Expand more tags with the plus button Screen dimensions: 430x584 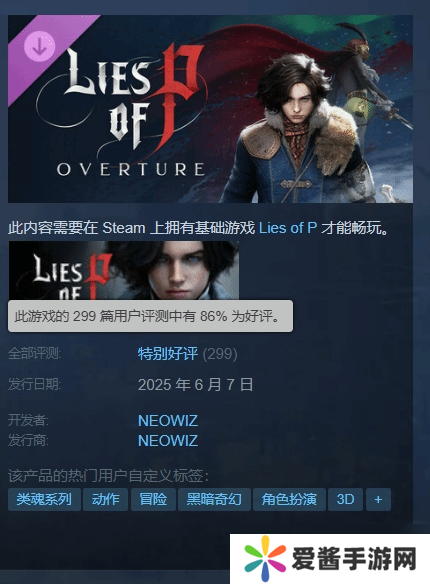tap(378, 499)
